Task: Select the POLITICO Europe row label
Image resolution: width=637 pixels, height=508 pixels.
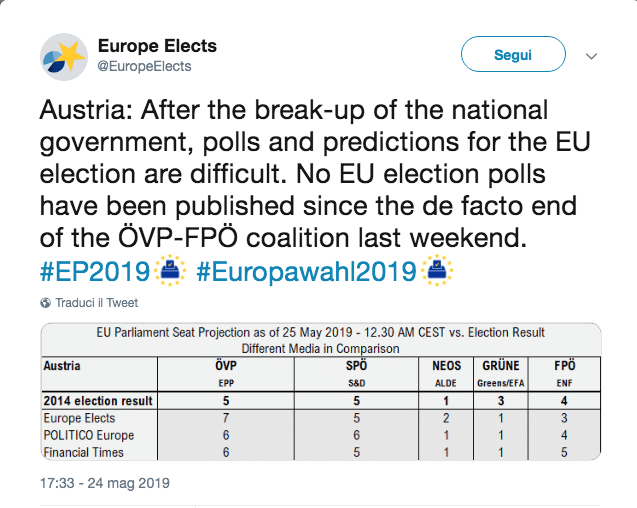Action: pos(88,435)
